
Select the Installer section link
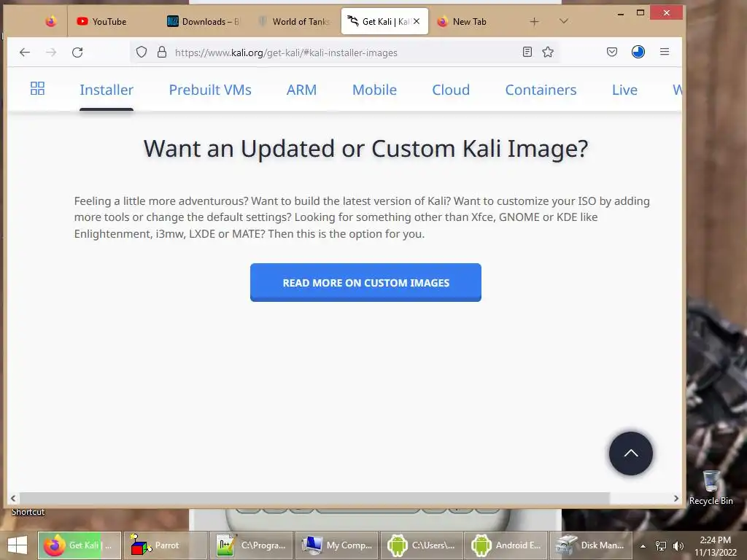click(x=107, y=90)
